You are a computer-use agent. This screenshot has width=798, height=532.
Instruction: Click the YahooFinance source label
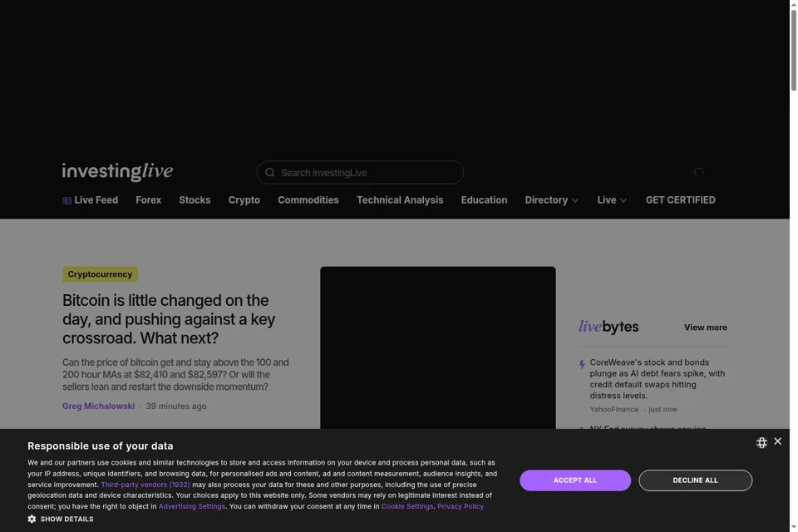[x=613, y=409]
